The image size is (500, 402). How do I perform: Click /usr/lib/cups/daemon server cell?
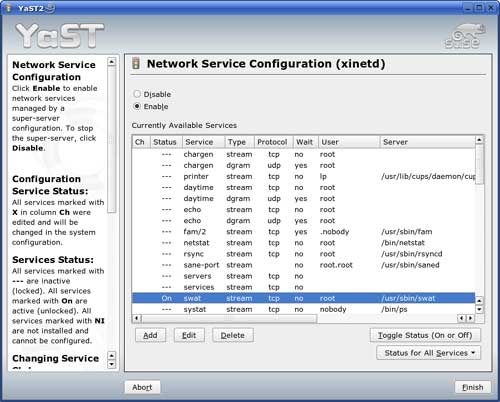coord(428,176)
